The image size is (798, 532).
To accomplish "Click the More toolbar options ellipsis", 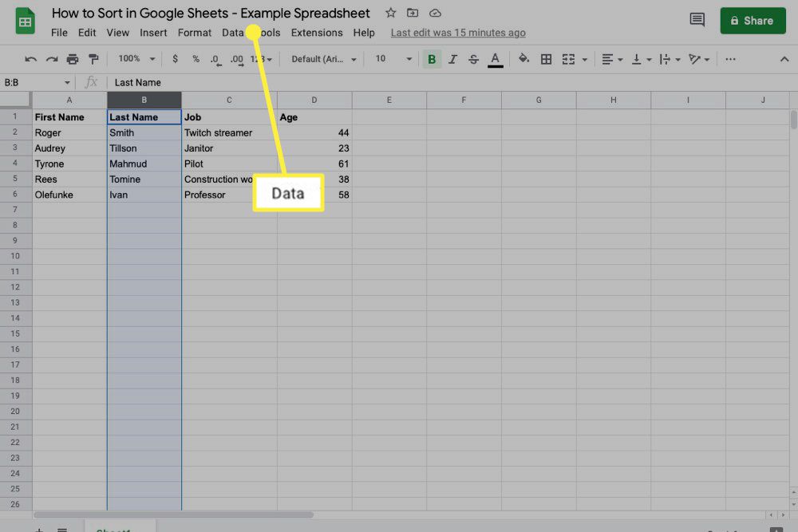I will click(x=730, y=60).
